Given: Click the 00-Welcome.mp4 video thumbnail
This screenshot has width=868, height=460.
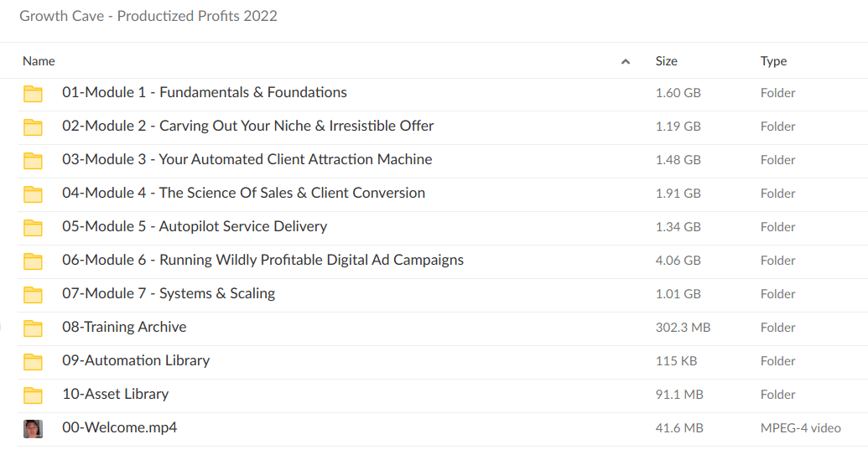Looking at the screenshot, I should [x=33, y=428].
